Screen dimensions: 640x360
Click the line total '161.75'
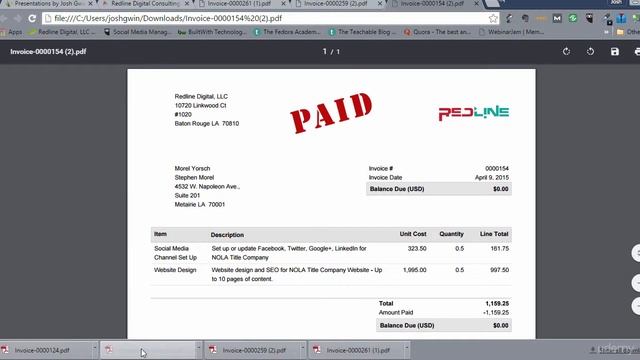tap(500, 249)
